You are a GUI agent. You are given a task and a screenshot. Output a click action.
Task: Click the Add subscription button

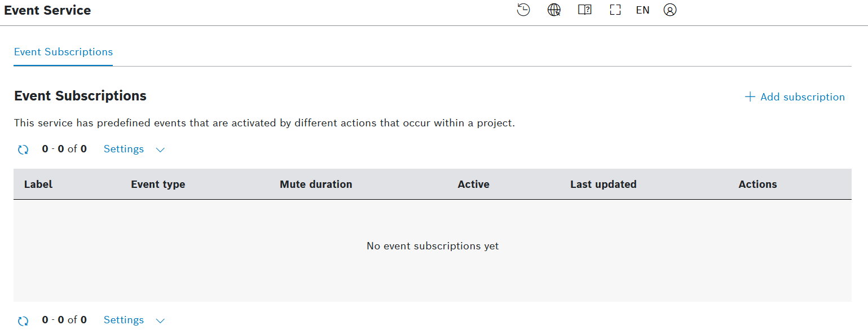(795, 97)
